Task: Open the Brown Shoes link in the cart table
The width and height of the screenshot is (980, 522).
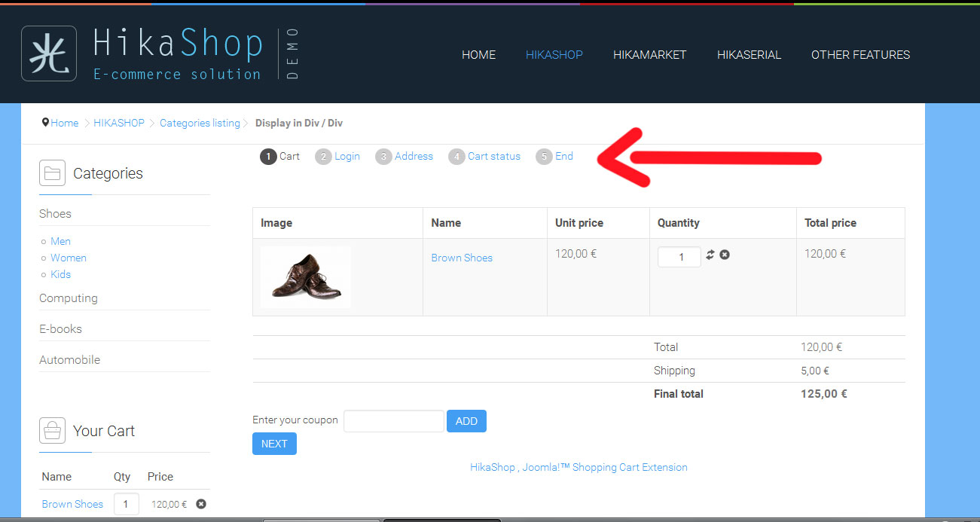Action: pos(462,258)
